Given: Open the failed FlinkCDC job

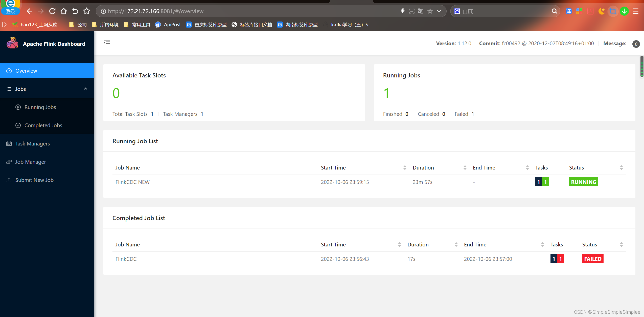Looking at the screenshot, I should click(x=126, y=259).
